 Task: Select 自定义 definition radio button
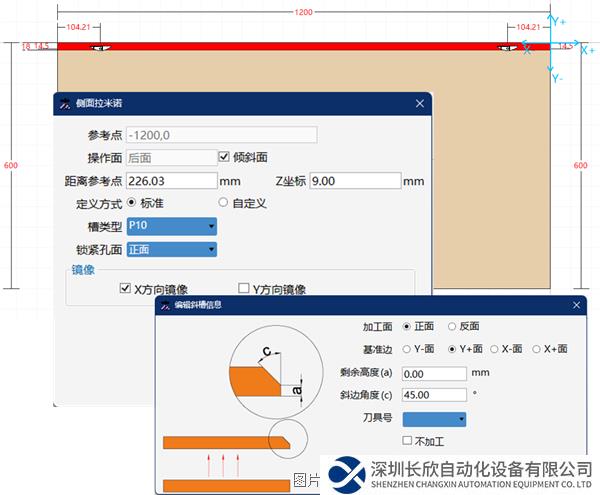[223, 203]
